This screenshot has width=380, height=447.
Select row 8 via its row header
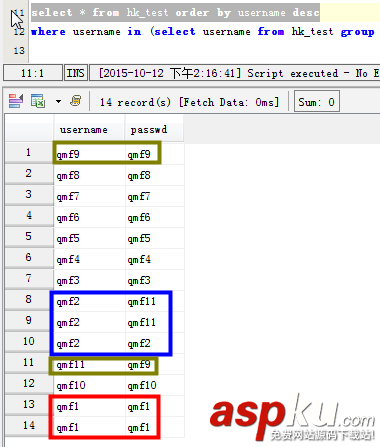29,300
